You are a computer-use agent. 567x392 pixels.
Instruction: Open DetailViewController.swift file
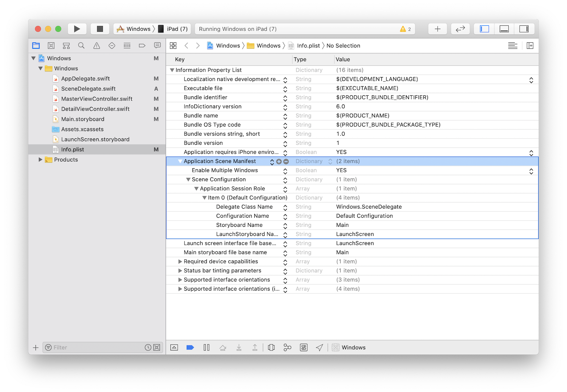95,109
